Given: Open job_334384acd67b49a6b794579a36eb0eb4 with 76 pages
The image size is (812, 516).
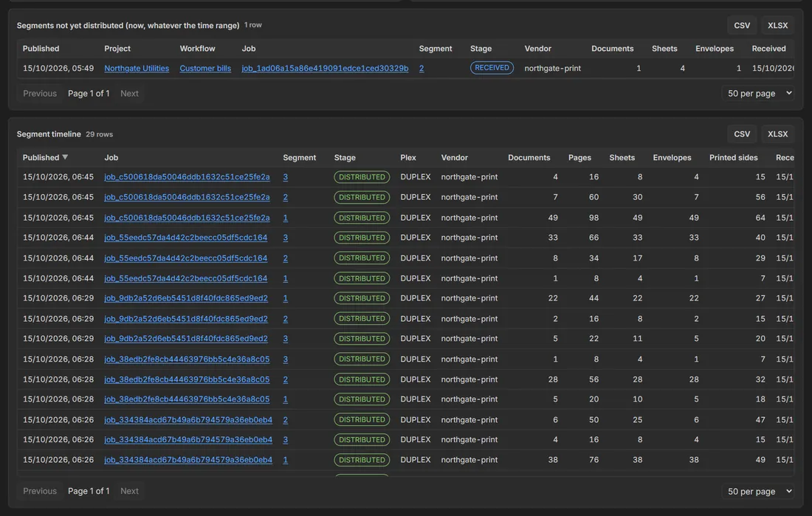Looking at the screenshot, I should [x=188, y=460].
